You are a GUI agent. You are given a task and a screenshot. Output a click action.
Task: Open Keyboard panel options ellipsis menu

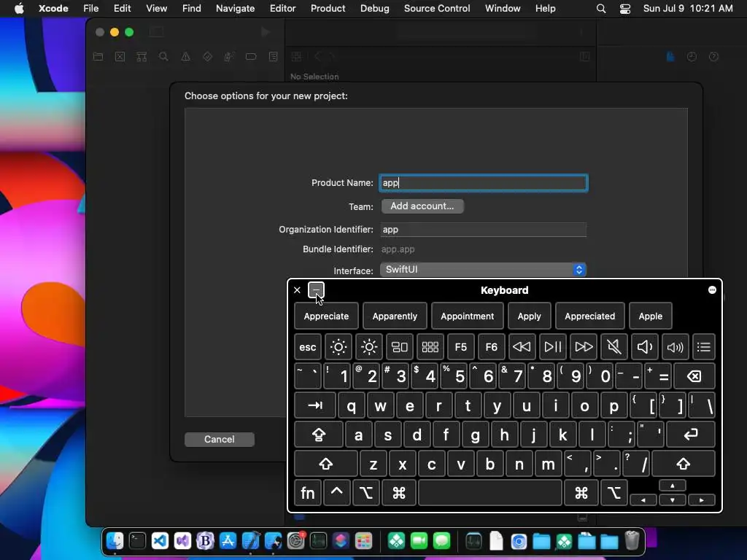point(712,290)
